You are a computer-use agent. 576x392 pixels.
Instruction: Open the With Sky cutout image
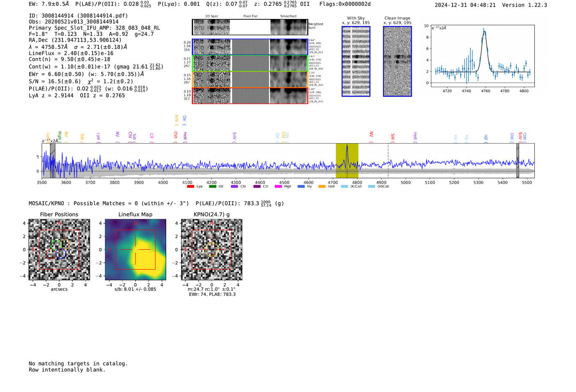point(356,61)
